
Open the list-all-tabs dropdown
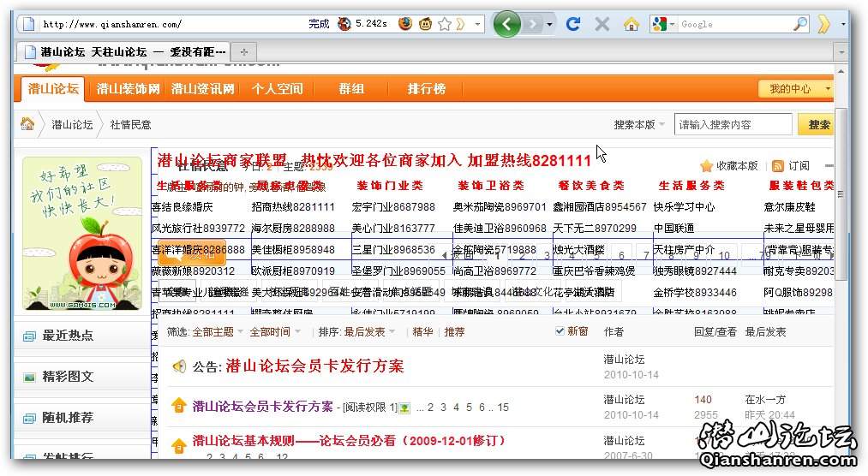841,52
